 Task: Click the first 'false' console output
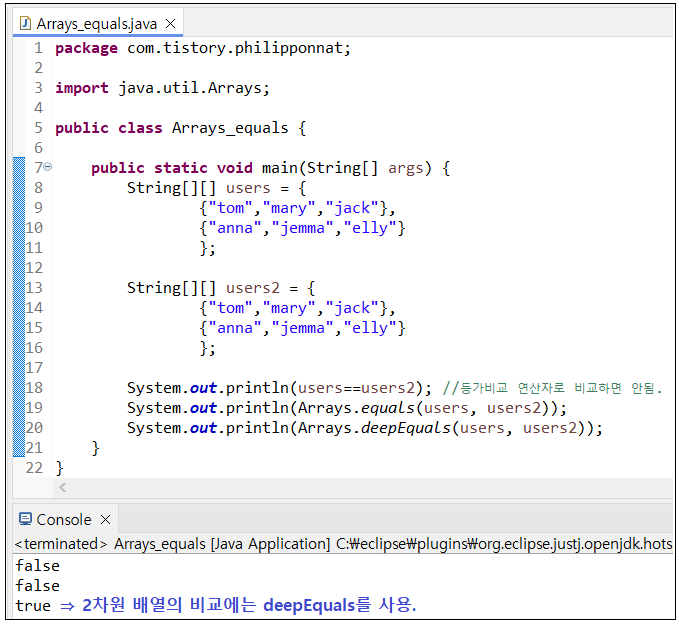pyautogui.click(x=37, y=566)
